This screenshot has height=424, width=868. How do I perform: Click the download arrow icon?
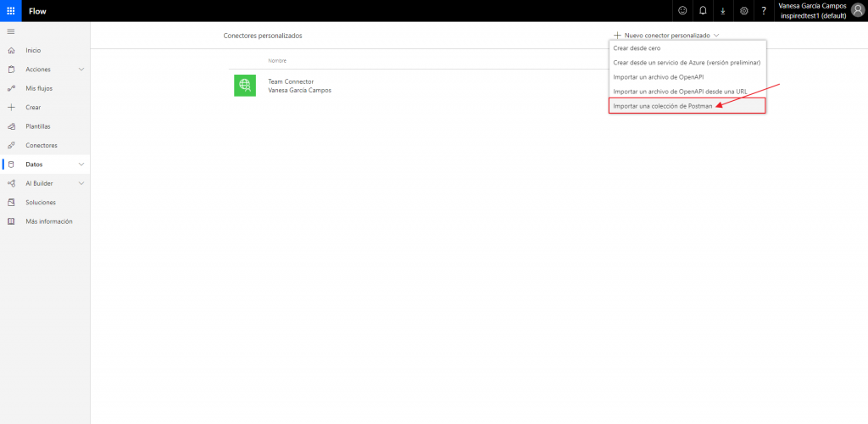(723, 11)
